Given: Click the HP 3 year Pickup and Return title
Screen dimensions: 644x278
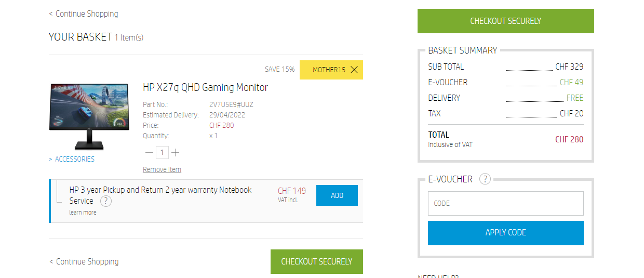Looking at the screenshot, I should [160, 190].
